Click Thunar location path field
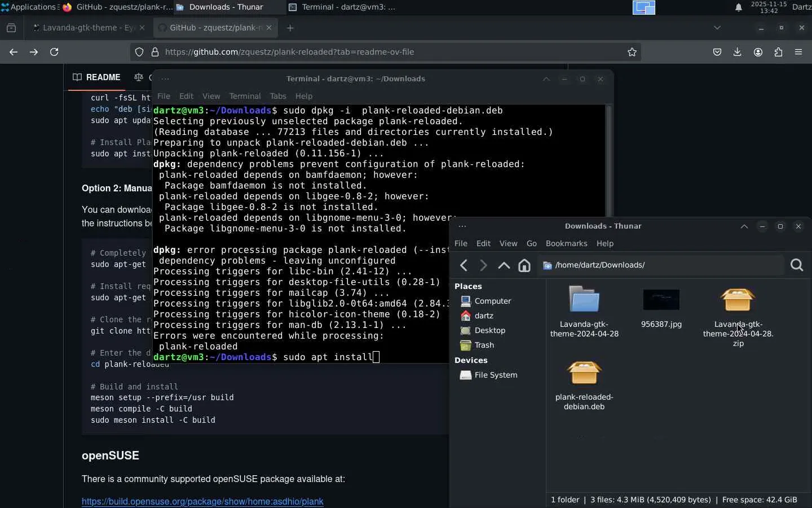Viewport: 812px width, 508px height. (x=661, y=265)
